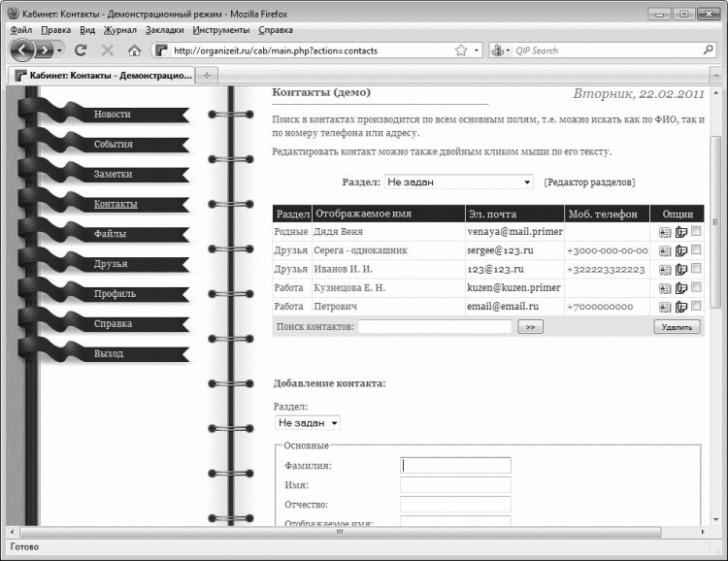
Task: Bookmark this page with the star icon
Action: coord(461,50)
